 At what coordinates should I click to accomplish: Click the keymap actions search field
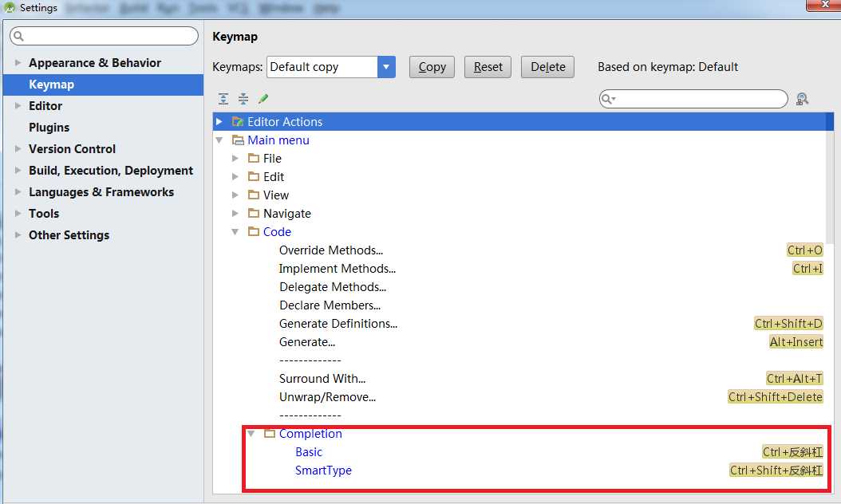click(693, 99)
